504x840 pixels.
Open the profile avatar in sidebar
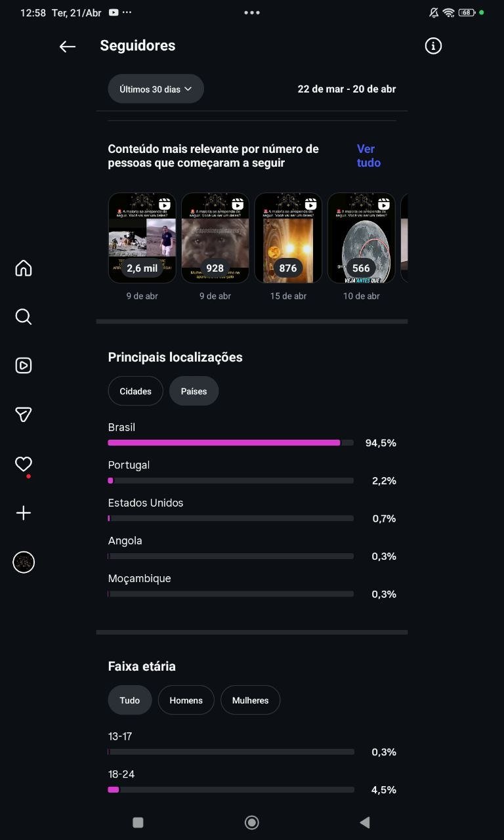tap(24, 562)
